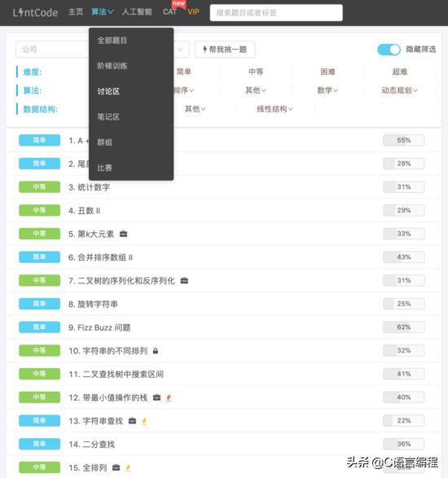Open the 线性结构 data structure dropdown
448x478 pixels.
(x=275, y=109)
